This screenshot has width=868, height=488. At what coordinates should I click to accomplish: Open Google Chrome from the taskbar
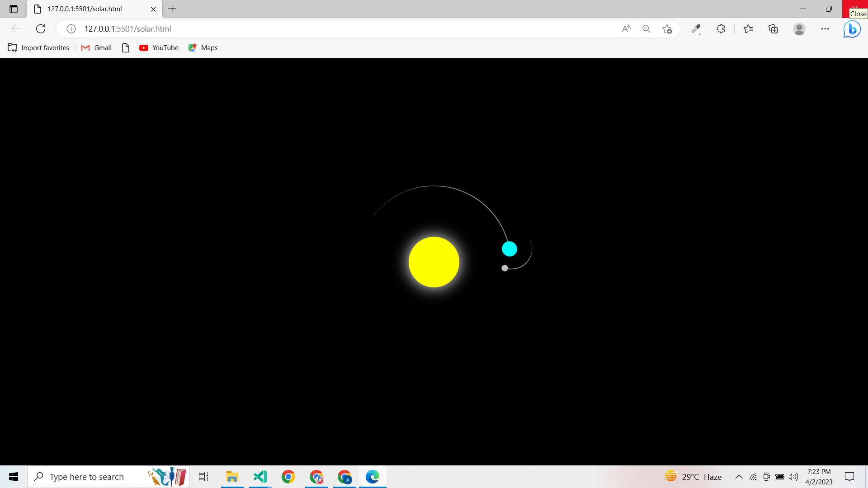[x=288, y=477]
